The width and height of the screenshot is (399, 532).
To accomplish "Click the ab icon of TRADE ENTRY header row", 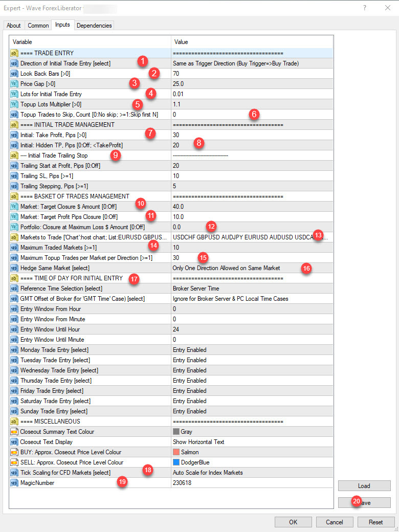I will point(14,53).
